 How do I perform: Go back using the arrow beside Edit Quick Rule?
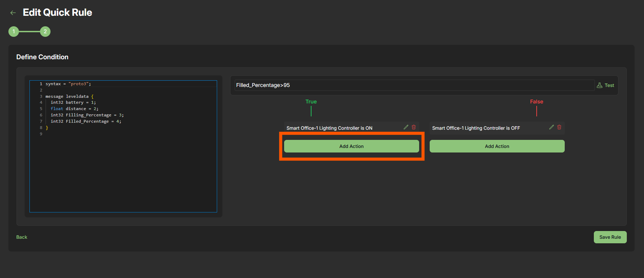coord(13,13)
